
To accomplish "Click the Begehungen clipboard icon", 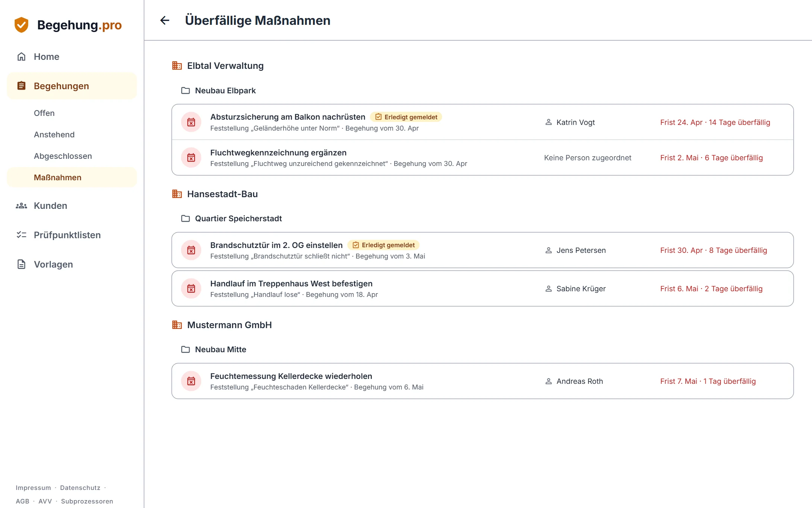I will pyautogui.click(x=21, y=86).
